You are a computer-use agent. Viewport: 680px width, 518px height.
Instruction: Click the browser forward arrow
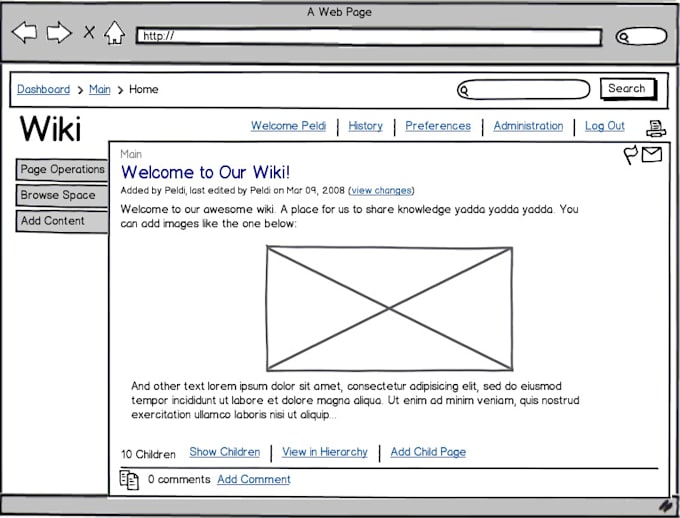[59, 33]
